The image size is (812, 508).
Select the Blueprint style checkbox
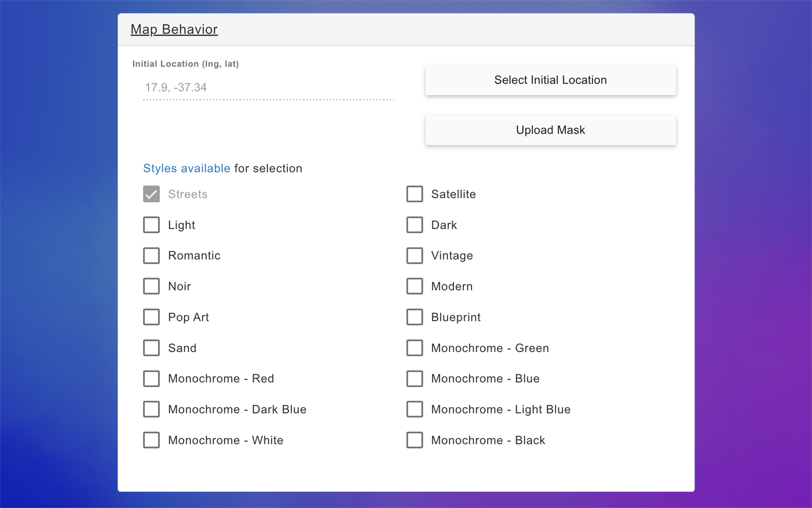415,317
